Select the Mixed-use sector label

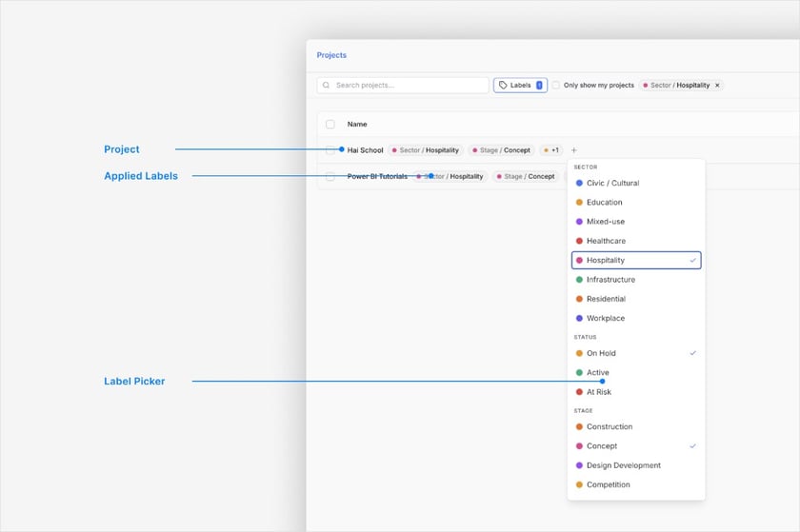tap(636, 222)
